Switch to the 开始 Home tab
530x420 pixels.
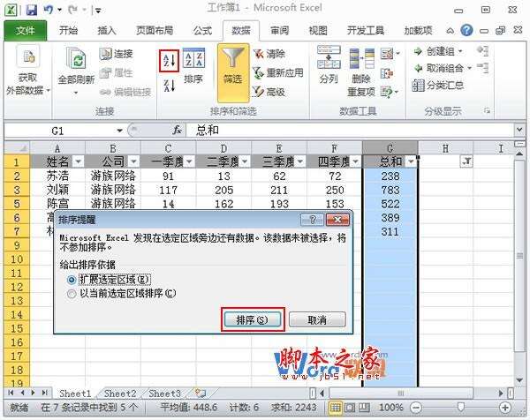68,30
